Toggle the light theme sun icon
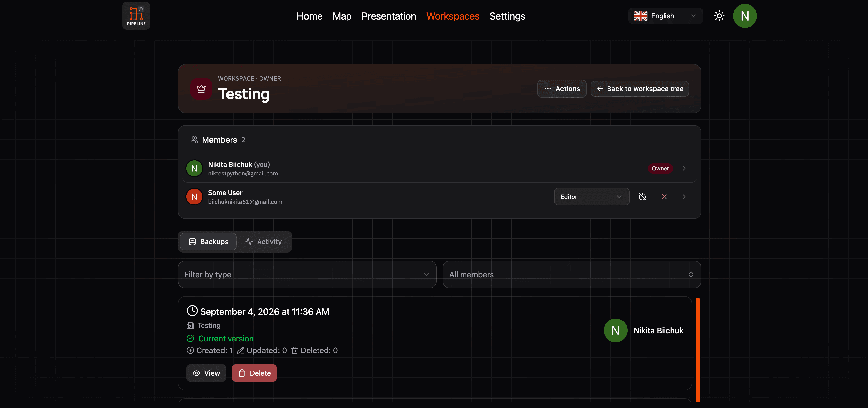The width and height of the screenshot is (868, 408). tap(719, 16)
